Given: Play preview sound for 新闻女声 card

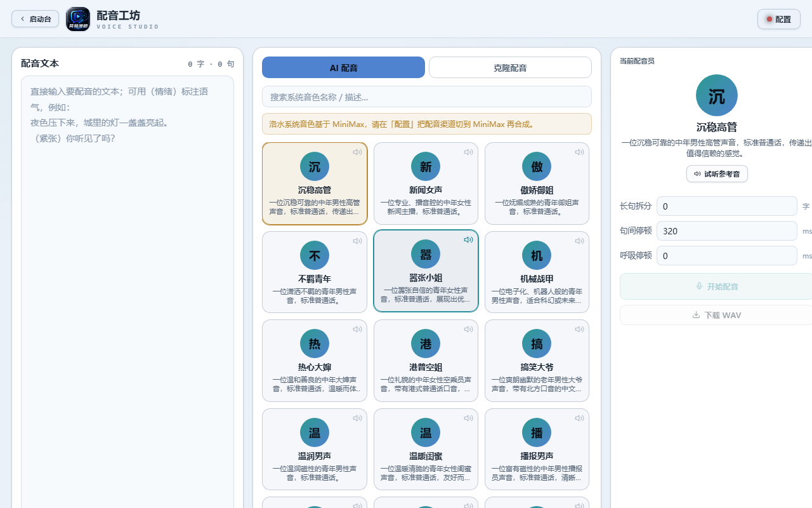Looking at the screenshot, I should (x=468, y=152).
